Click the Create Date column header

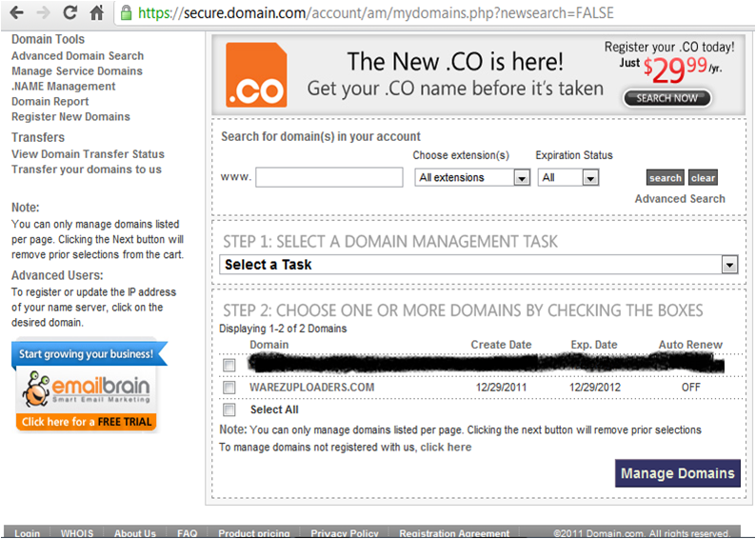click(501, 345)
